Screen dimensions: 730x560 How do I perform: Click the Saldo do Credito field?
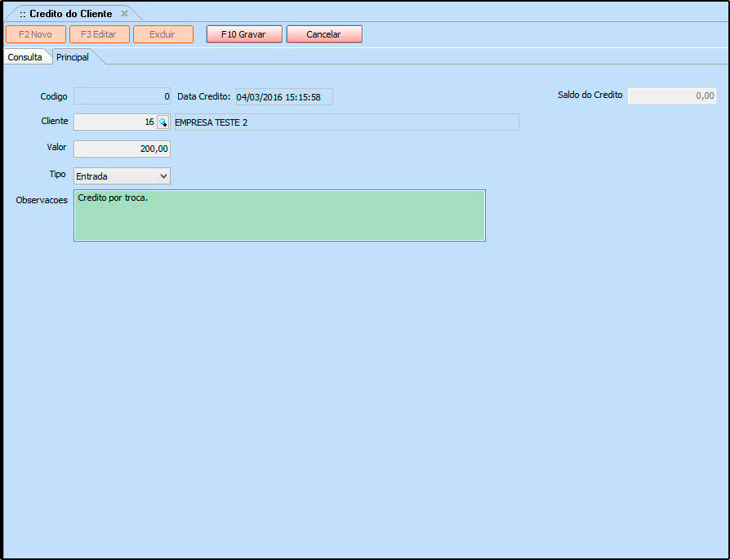(x=672, y=96)
